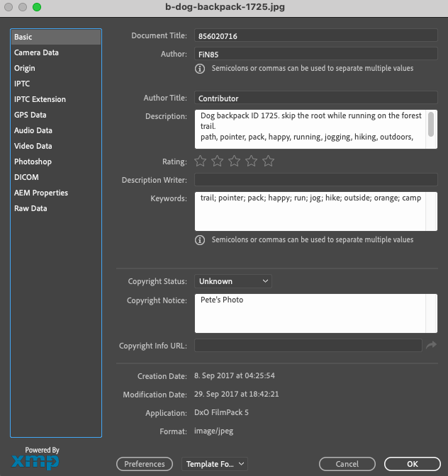Click the green zoom window button
Screen dimensions: 448x476
[37, 7]
